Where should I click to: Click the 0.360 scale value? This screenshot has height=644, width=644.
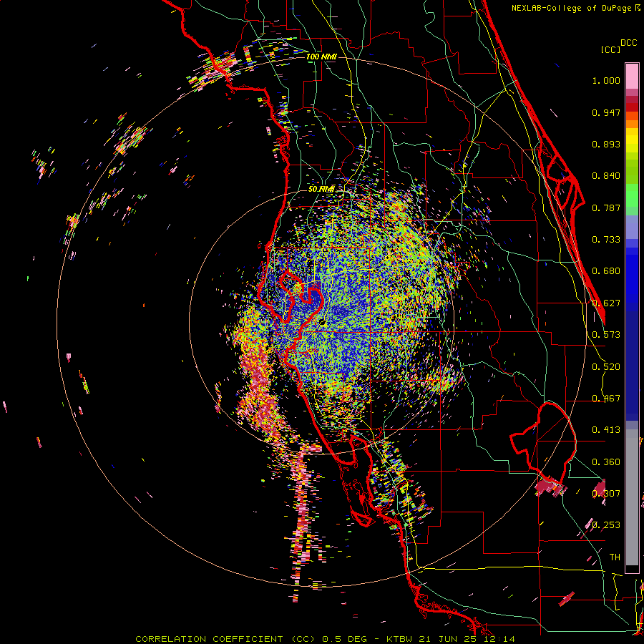[x=606, y=462]
